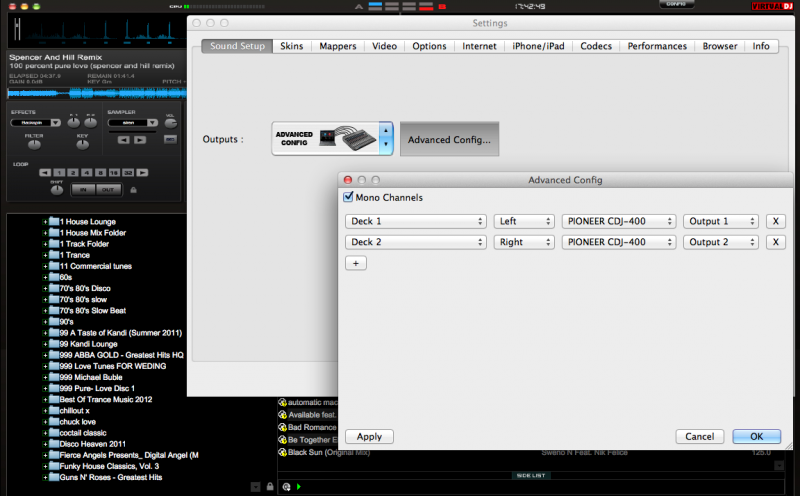Viewport: 800px width, 496px height.
Task: Click the loop lock icon
Action: [133, 190]
